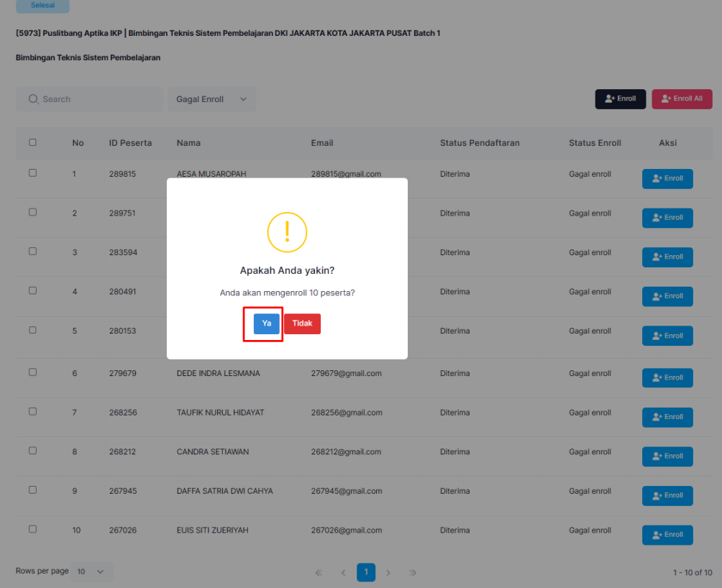Screen dimensions: 722x588
Task: Cancel by clicking the Tidak button
Action: 302,323
